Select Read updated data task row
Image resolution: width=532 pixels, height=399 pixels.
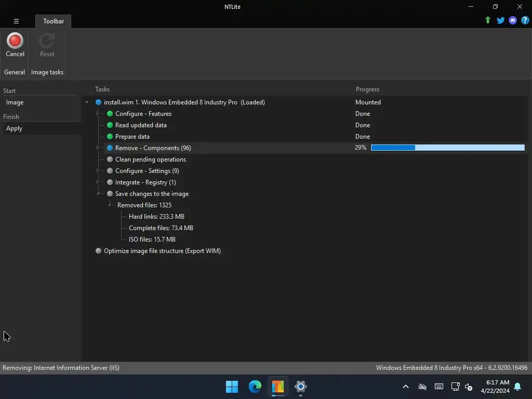(141, 125)
